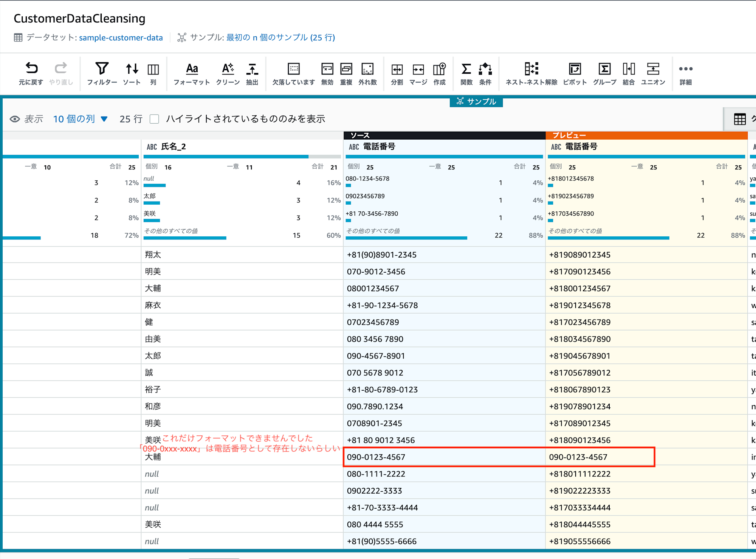Select the 氏名_2 column header
The width and height of the screenshot is (756, 559).
click(x=242, y=147)
